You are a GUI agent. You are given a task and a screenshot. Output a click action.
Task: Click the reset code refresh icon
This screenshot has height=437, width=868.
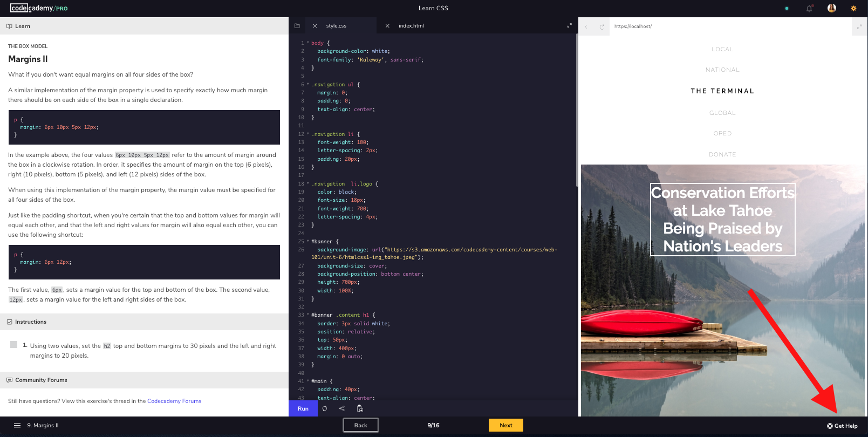pos(325,408)
